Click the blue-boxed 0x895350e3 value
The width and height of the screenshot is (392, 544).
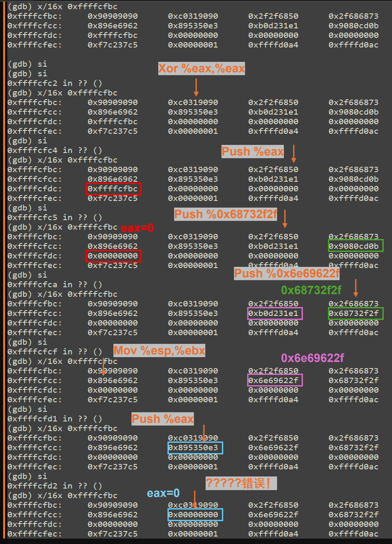195,448
